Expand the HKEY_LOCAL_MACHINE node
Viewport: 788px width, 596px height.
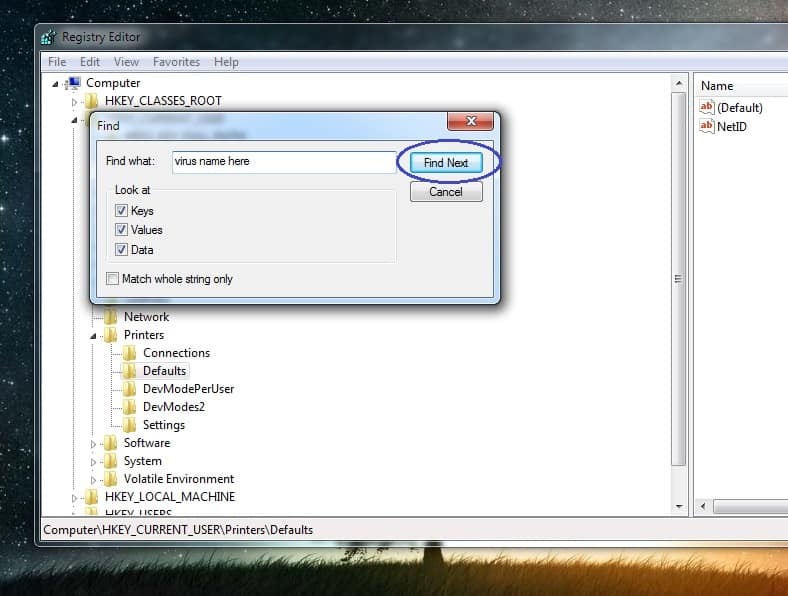point(74,499)
